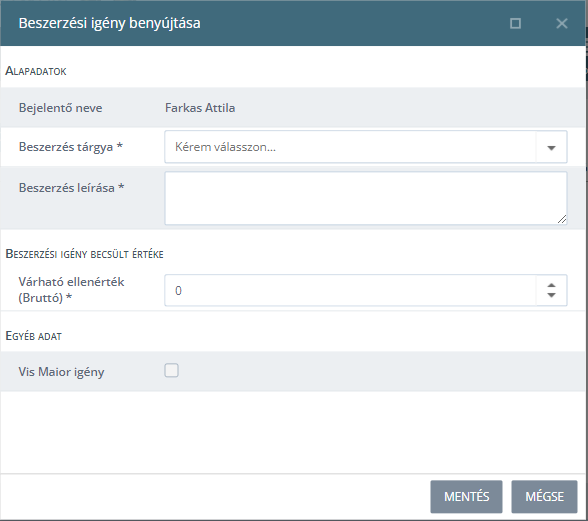Save the request with the Mentés button
The image size is (588, 521).
click(x=466, y=497)
